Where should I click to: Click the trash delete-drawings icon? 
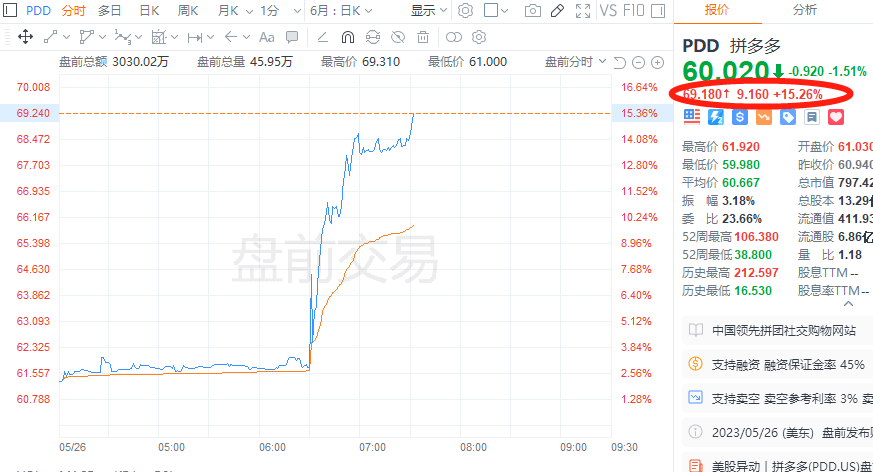click(423, 37)
